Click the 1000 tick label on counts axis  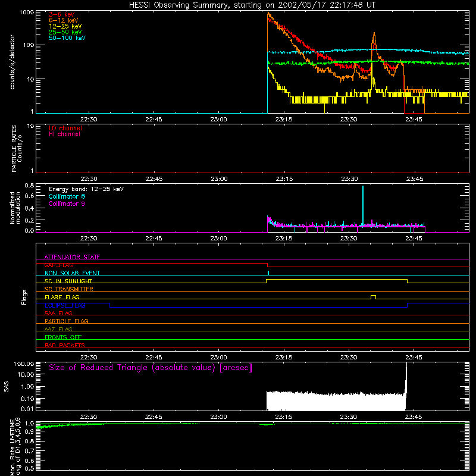point(26,12)
